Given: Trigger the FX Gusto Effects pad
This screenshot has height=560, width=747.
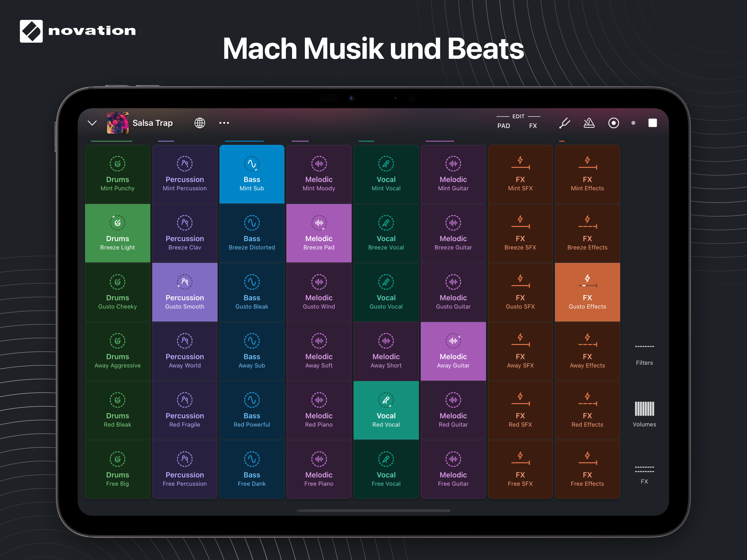Looking at the screenshot, I should [587, 292].
